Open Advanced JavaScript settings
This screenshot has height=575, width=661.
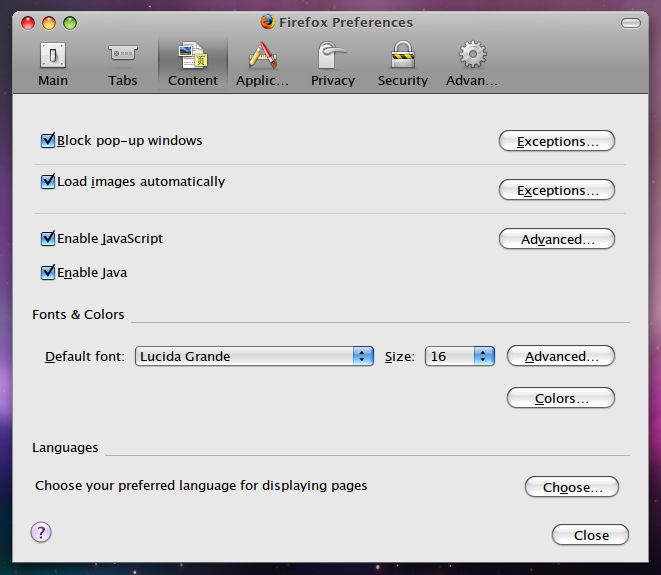557,239
